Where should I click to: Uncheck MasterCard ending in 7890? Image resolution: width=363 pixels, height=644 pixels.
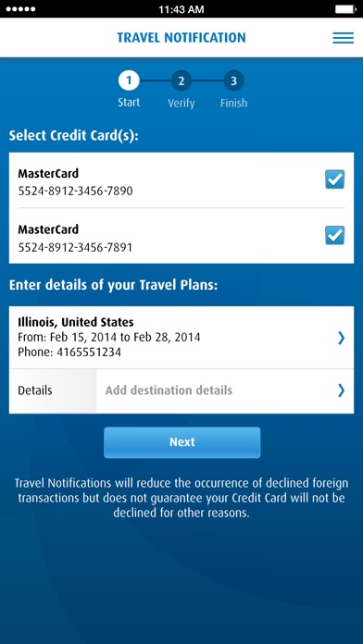click(x=335, y=180)
